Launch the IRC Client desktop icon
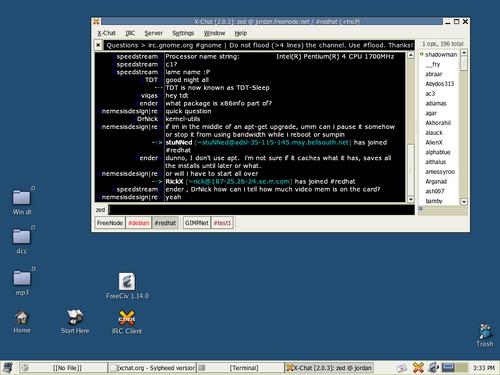The image size is (500, 375). (x=127, y=318)
